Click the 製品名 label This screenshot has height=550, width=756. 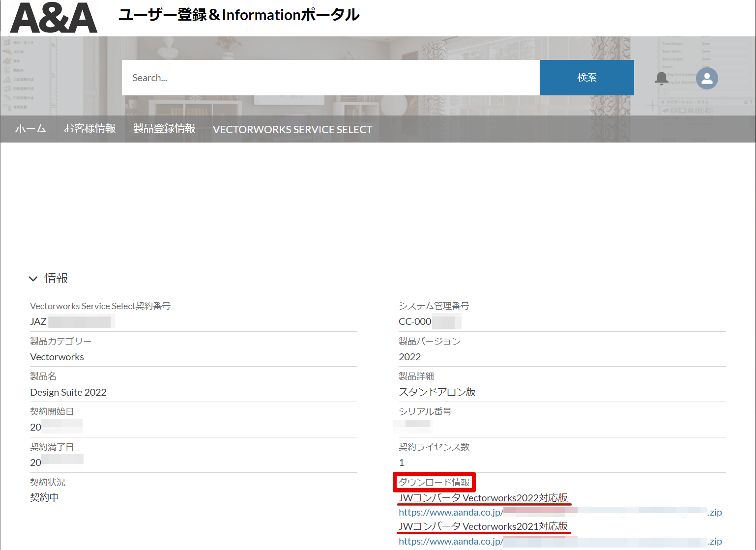(43, 376)
